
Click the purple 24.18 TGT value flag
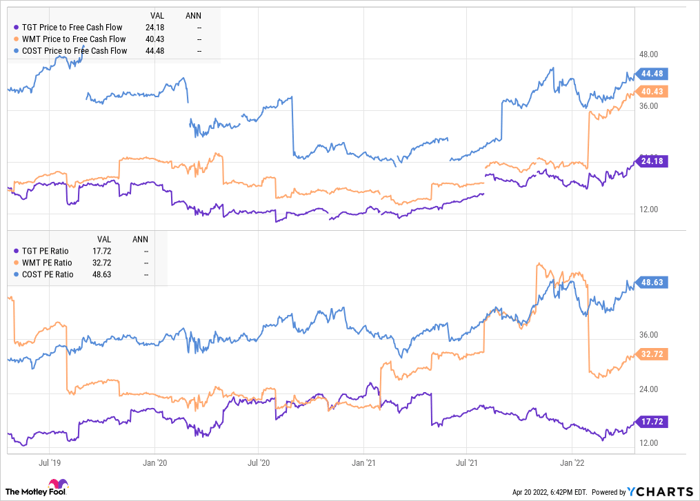tap(656, 161)
